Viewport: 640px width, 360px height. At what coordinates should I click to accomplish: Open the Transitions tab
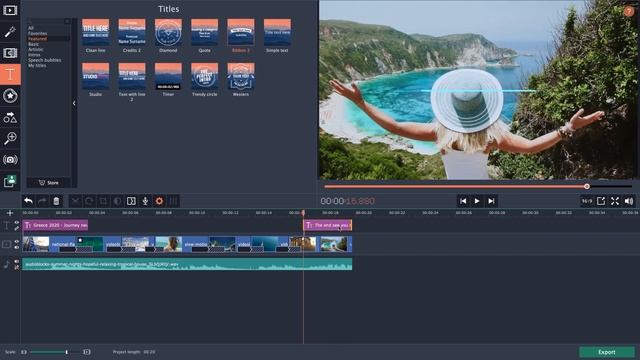pyautogui.click(x=10, y=53)
